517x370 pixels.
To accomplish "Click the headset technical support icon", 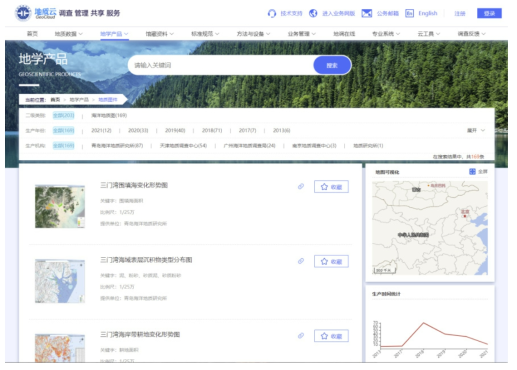I will pyautogui.click(x=272, y=13).
